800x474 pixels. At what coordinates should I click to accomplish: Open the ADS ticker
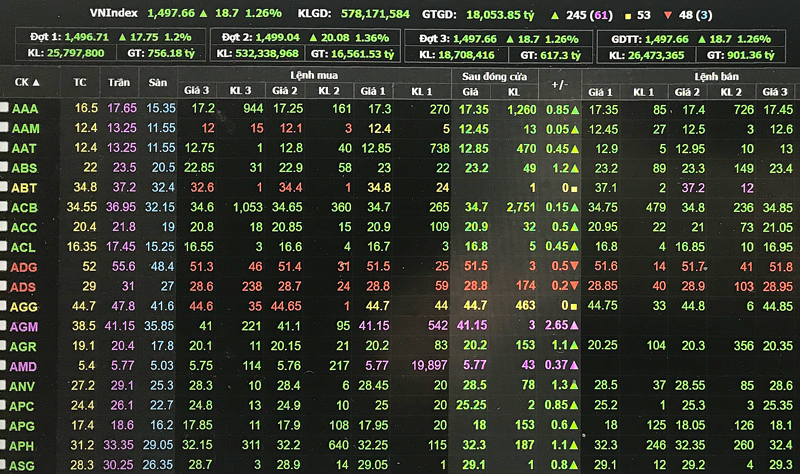23,287
